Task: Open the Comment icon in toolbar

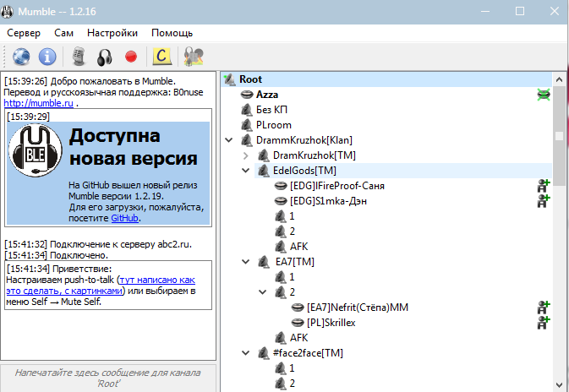Action: click(x=161, y=57)
